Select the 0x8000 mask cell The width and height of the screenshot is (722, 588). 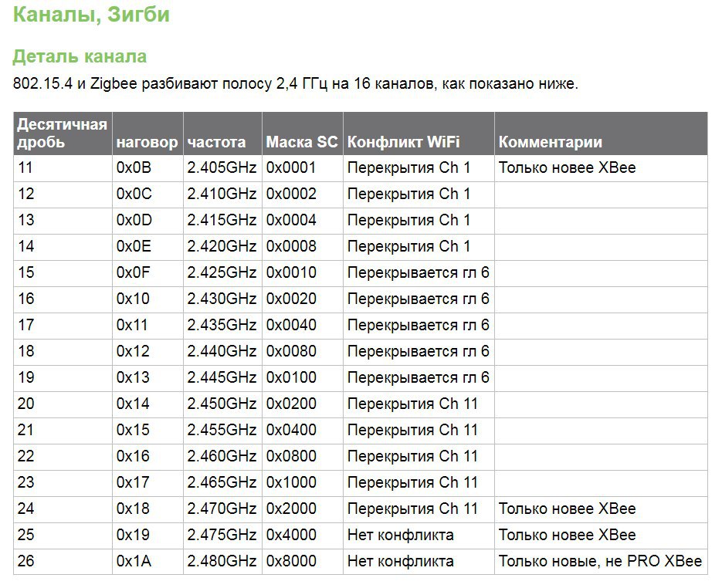pyautogui.click(x=291, y=561)
